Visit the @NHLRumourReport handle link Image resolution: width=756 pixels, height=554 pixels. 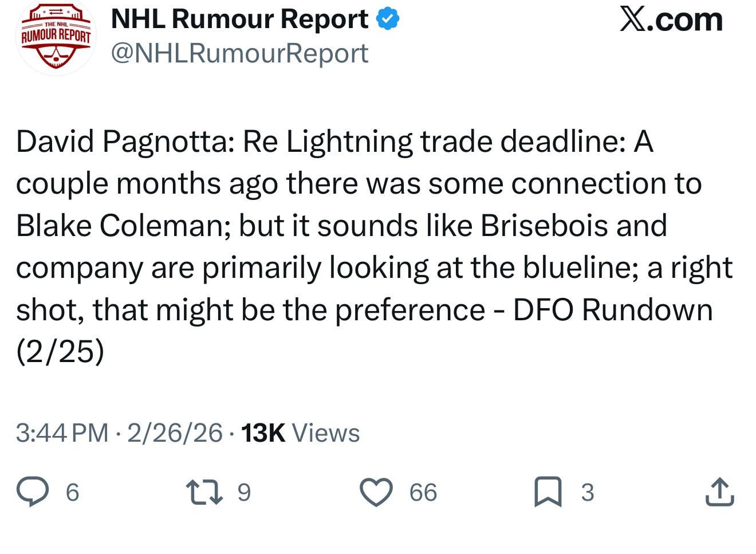point(239,53)
